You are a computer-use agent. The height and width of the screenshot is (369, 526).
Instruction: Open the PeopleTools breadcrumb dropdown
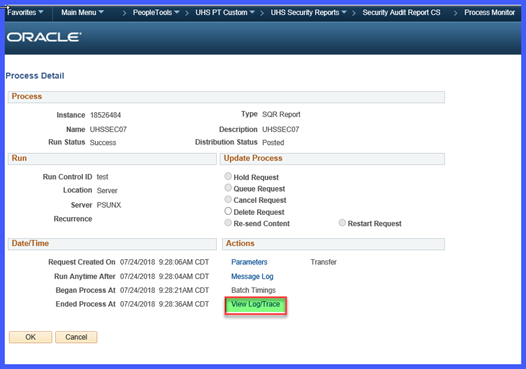coord(156,12)
